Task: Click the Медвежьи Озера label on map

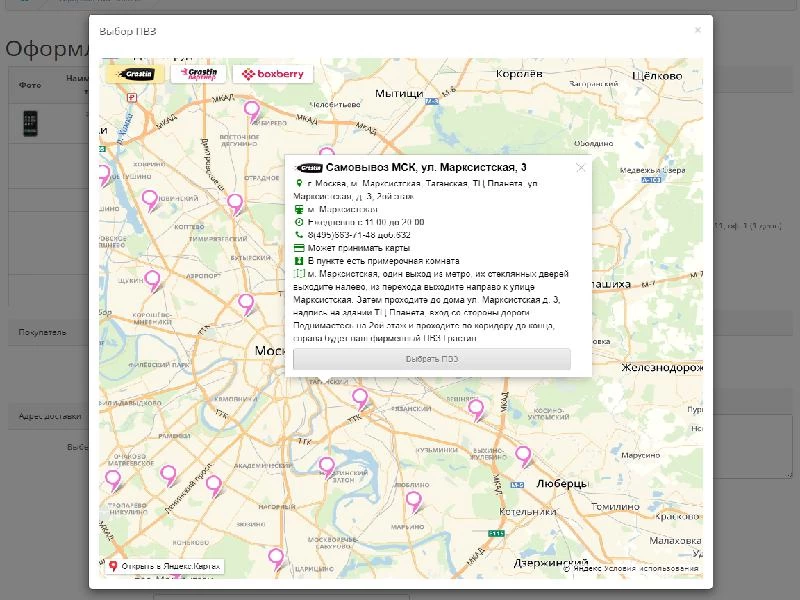Action: pyautogui.click(x=653, y=170)
